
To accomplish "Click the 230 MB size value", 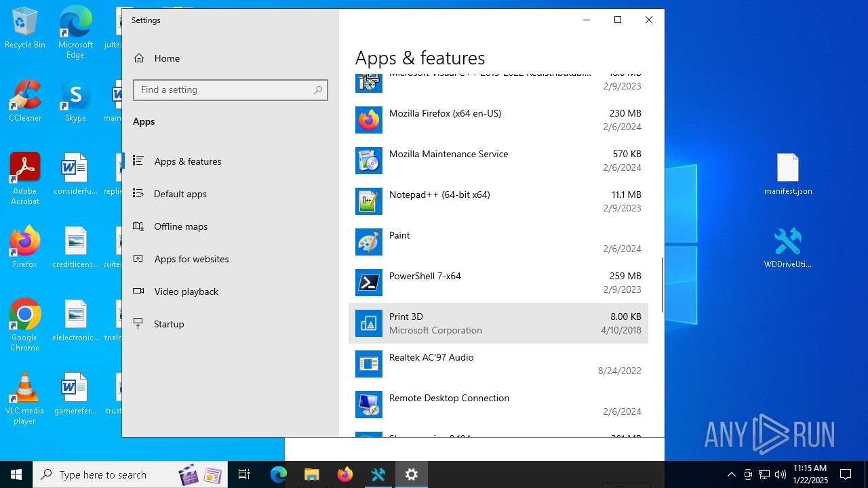I will point(625,113).
